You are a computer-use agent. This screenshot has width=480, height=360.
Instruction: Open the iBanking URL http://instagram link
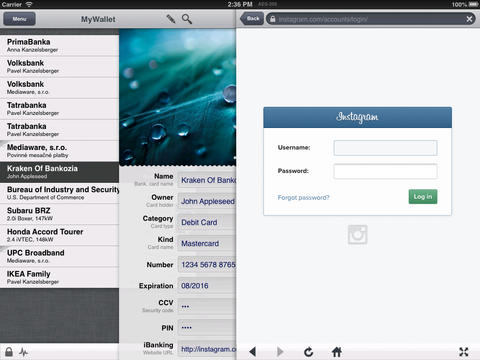pyautogui.click(x=207, y=349)
